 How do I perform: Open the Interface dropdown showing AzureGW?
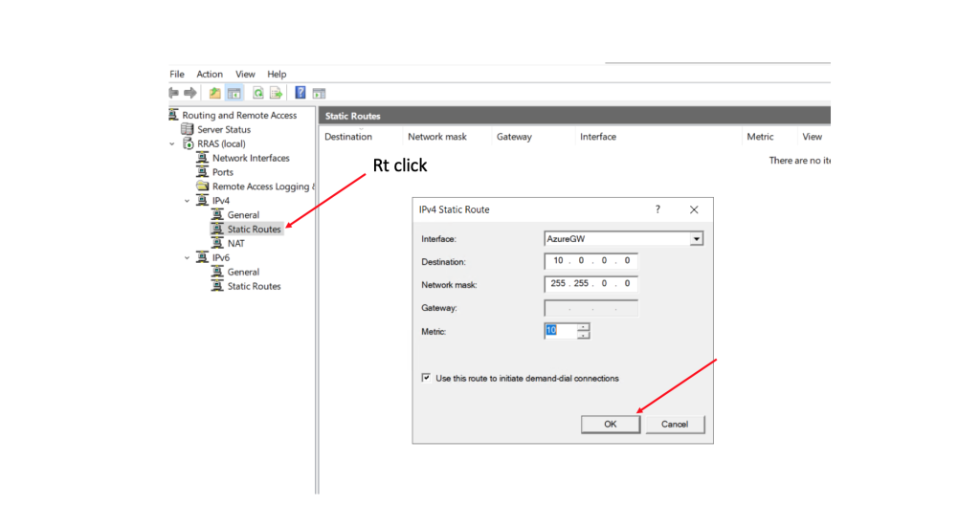click(x=697, y=239)
